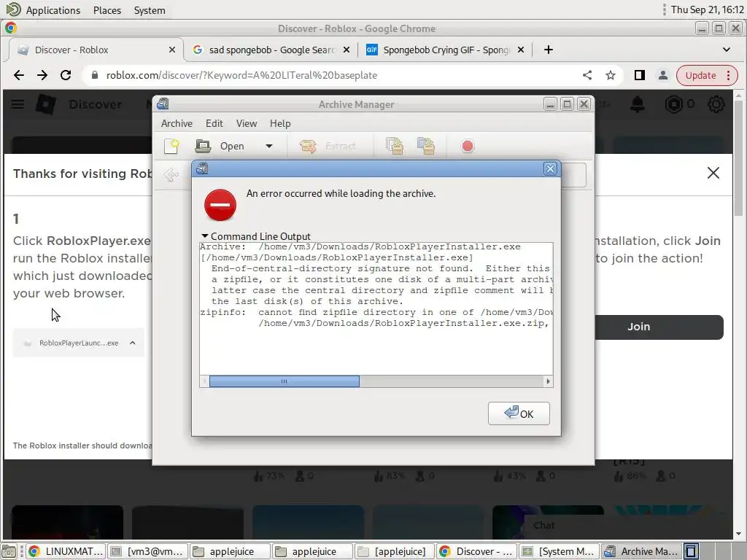Close the Spongebob Crying GIF tab
Screen dimensions: 747x560
pos(521,50)
